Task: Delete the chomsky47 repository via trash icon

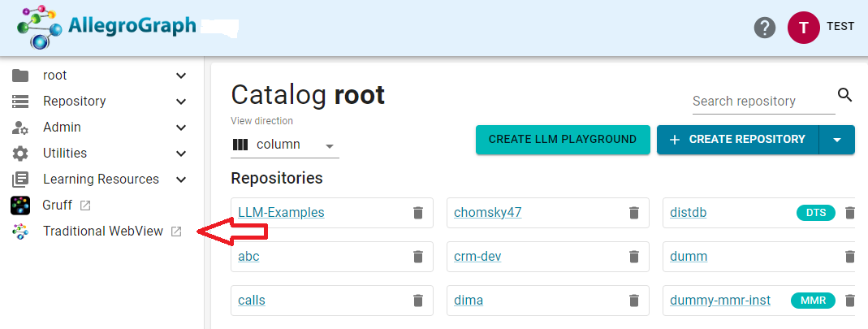Action: 634,213
